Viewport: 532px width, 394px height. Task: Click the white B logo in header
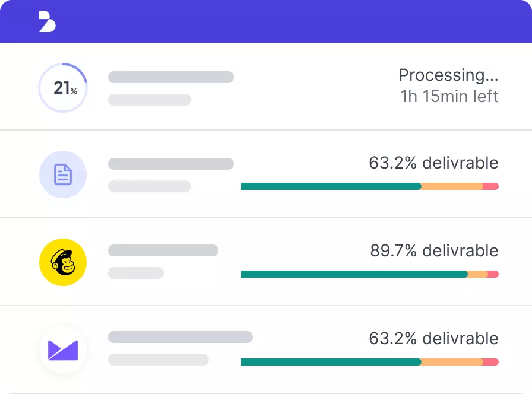point(47,21)
